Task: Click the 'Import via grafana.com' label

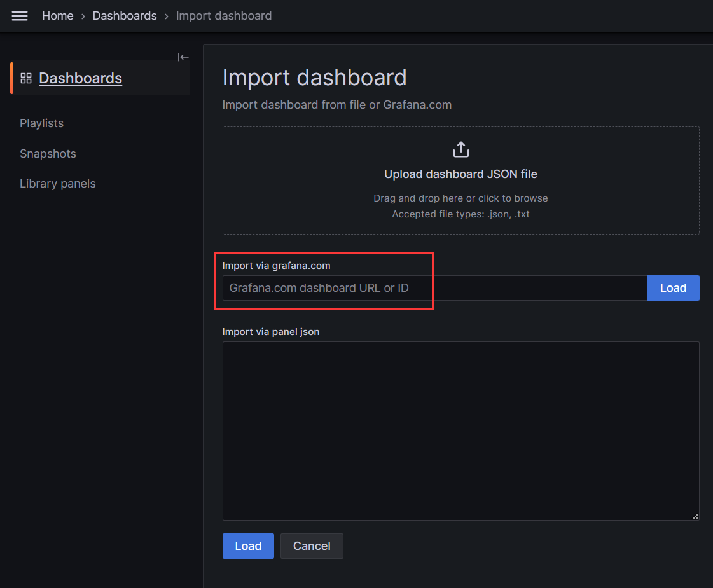Action: (276, 265)
